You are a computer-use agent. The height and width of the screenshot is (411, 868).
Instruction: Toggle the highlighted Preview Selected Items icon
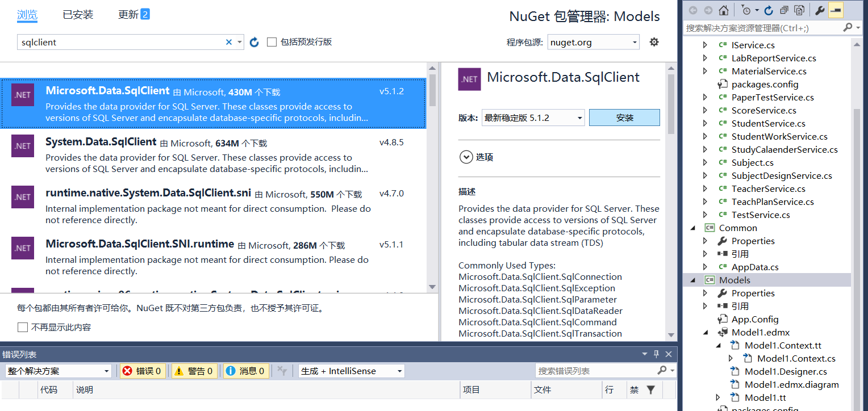pos(836,10)
